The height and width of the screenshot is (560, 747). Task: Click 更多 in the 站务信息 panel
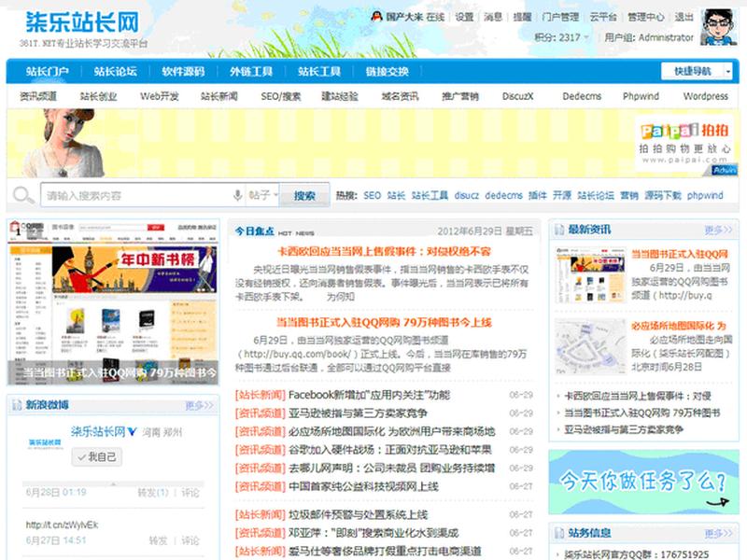pyautogui.click(x=718, y=533)
